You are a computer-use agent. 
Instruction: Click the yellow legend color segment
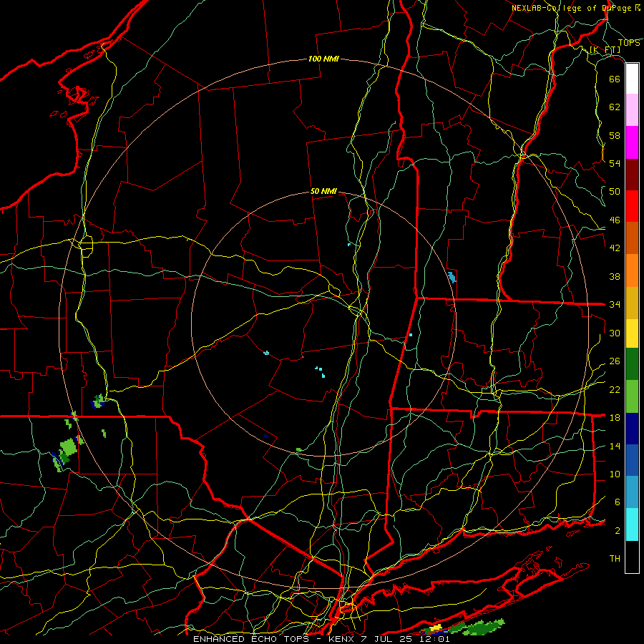(632, 333)
